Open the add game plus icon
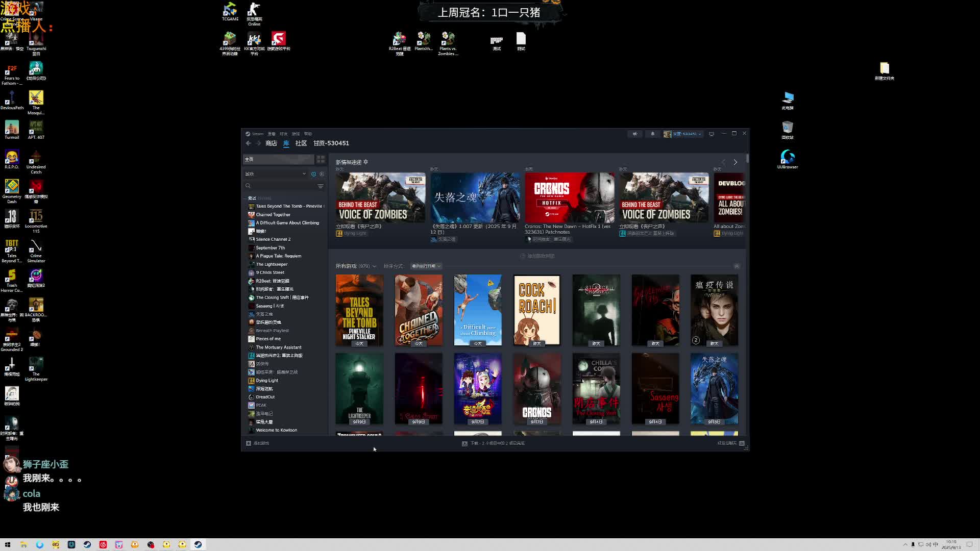The image size is (980, 551). [249, 443]
